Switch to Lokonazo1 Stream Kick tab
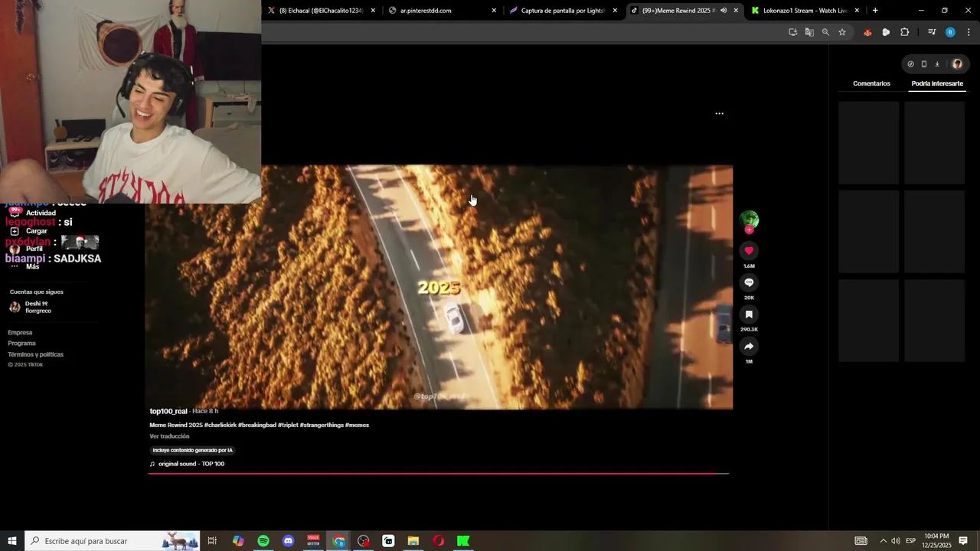The image size is (980, 551). [x=805, y=11]
